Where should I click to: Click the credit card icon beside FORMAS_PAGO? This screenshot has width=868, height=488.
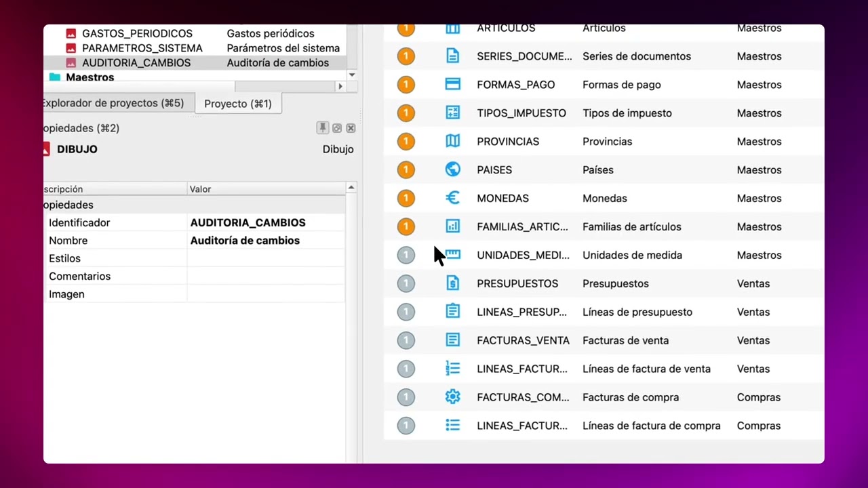point(452,85)
